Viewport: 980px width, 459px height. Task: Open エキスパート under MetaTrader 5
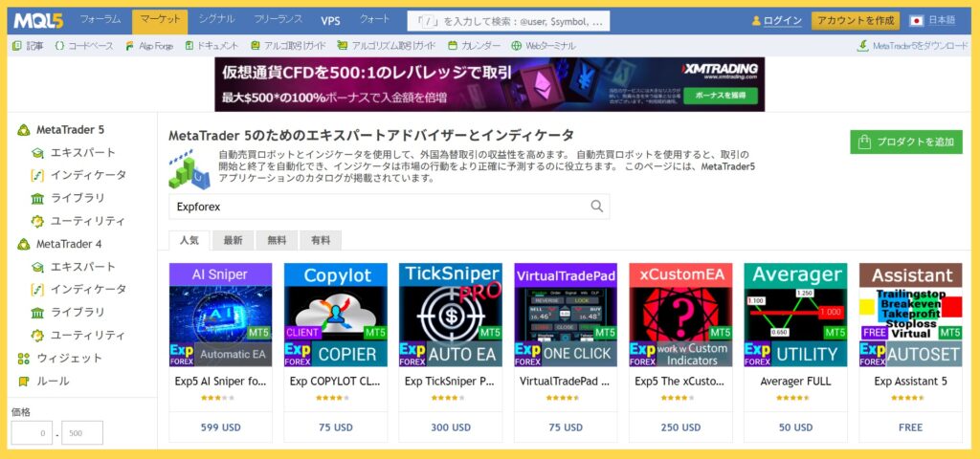(x=83, y=152)
